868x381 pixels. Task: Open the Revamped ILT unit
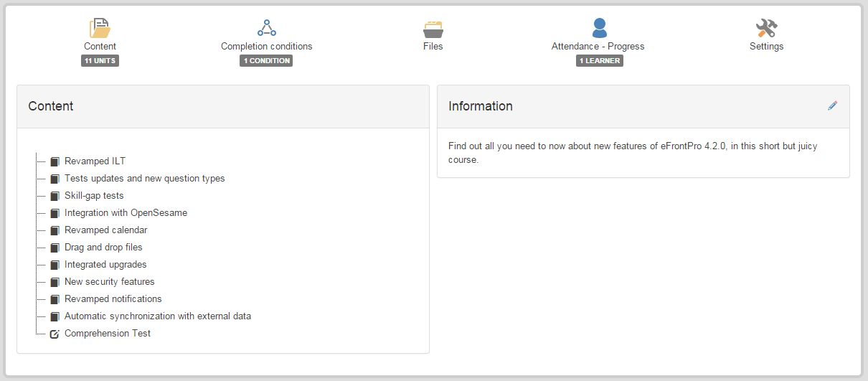coord(95,161)
